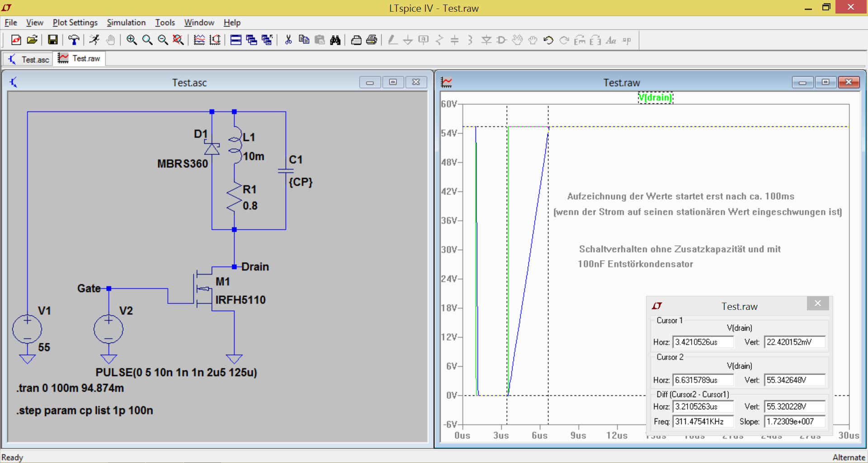Click the New Schematic toolbar icon
The image size is (868, 463).
[x=16, y=40]
